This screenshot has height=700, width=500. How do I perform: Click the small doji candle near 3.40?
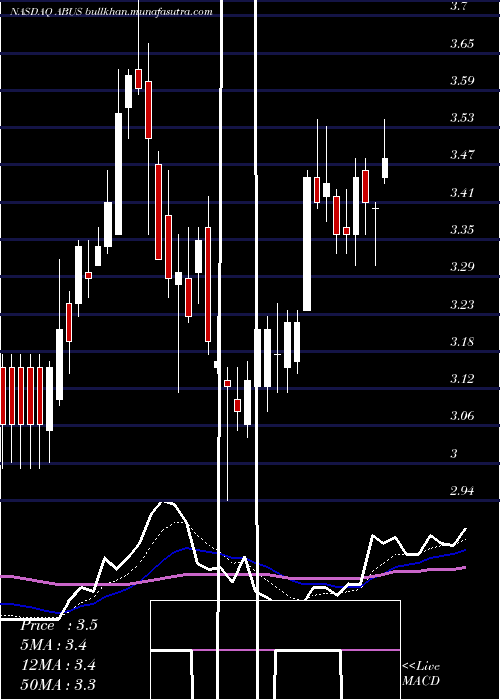click(376, 208)
